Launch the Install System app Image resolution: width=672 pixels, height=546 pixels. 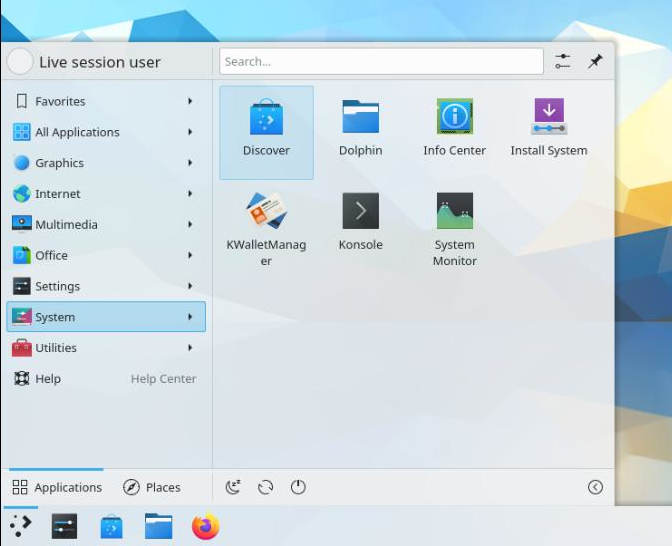pyautogui.click(x=548, y=131)
